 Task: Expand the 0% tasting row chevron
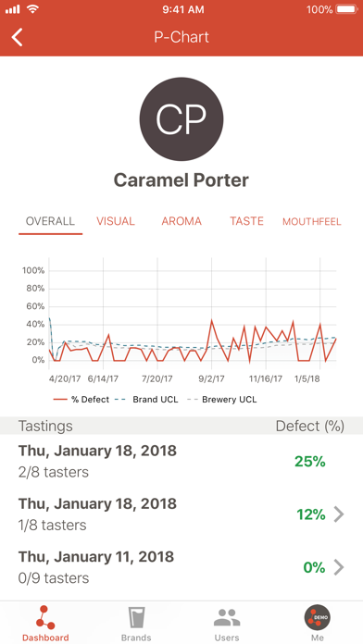pos(339,567)
